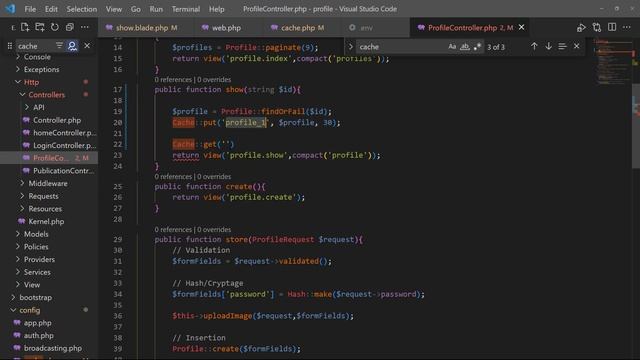The width and height of the screenshot is (640, 360).
Task: Toggle Use Regular Expression in find widget
Action: pos(477,47)
